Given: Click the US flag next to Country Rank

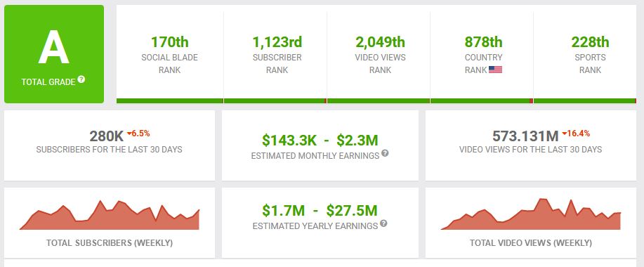Looking at the screenshot, I should point(495,70).
